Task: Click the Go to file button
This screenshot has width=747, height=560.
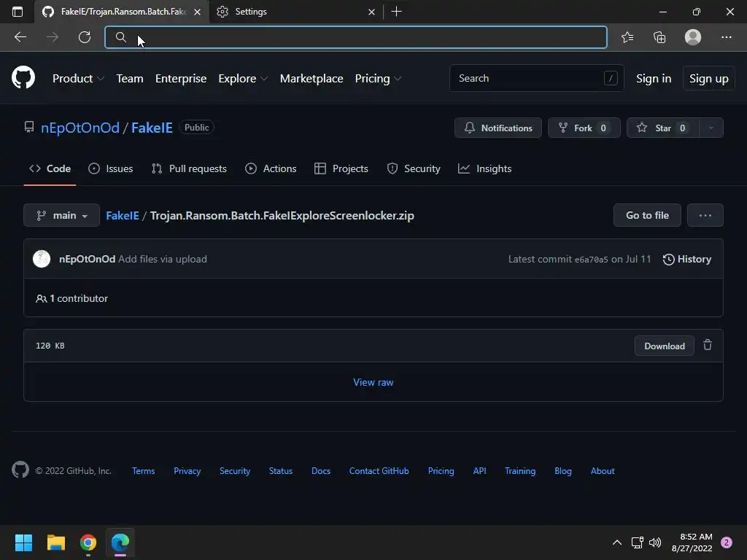Action: click(x=647, y=215)
